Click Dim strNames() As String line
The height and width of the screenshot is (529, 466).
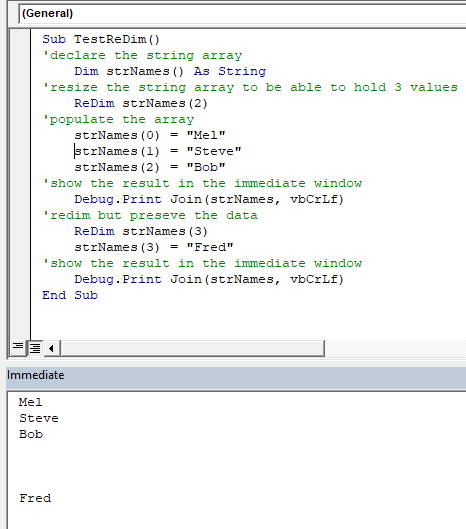170,71
